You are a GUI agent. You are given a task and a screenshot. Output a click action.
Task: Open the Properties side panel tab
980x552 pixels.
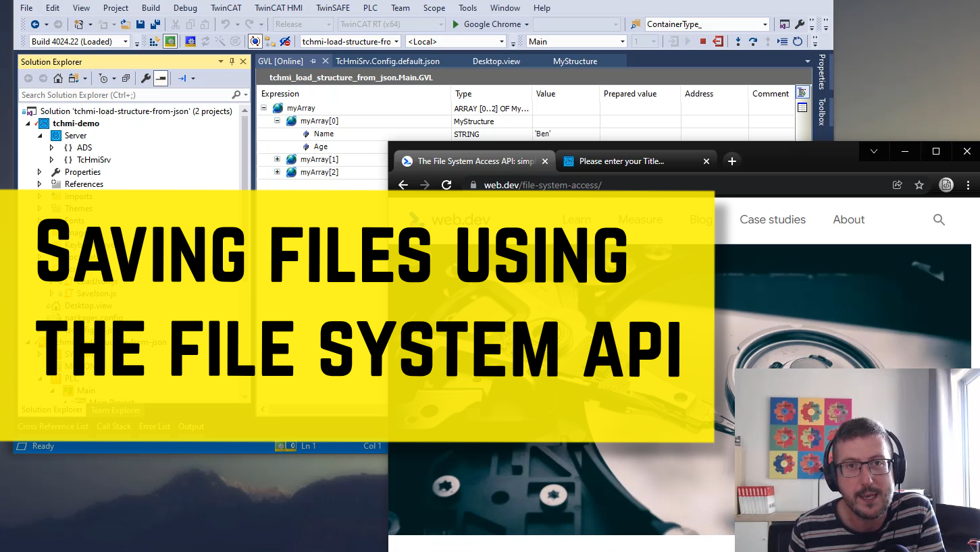pos(822,72)
